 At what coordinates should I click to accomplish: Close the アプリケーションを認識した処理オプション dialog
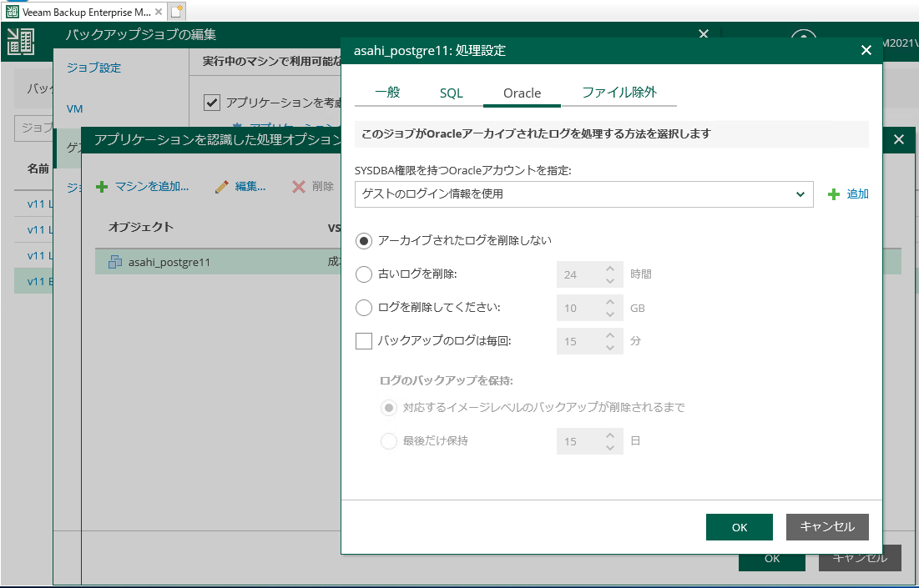899,139
